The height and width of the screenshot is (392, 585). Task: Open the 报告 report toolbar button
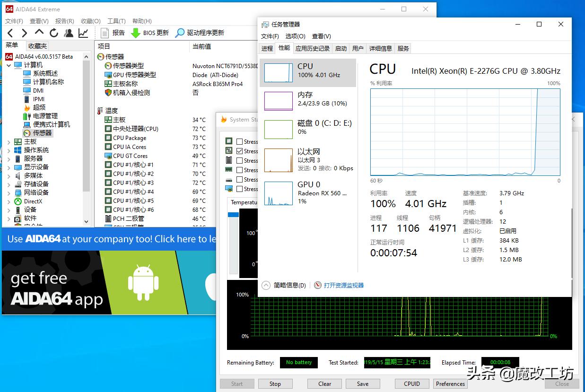[x=113, y=33]
